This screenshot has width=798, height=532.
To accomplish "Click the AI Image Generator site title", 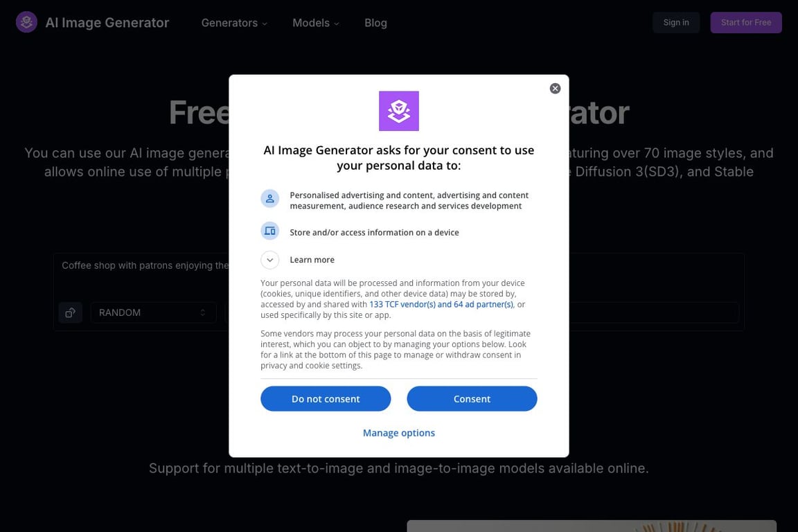I will click(x=107, y=23).
